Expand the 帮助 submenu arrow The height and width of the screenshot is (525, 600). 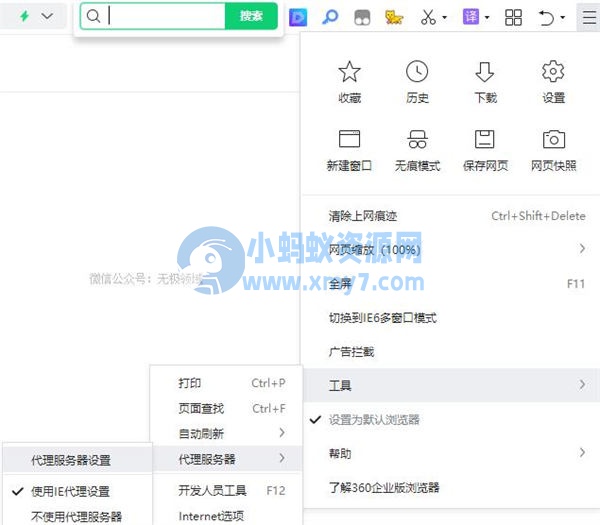click(x=582, y=452)
